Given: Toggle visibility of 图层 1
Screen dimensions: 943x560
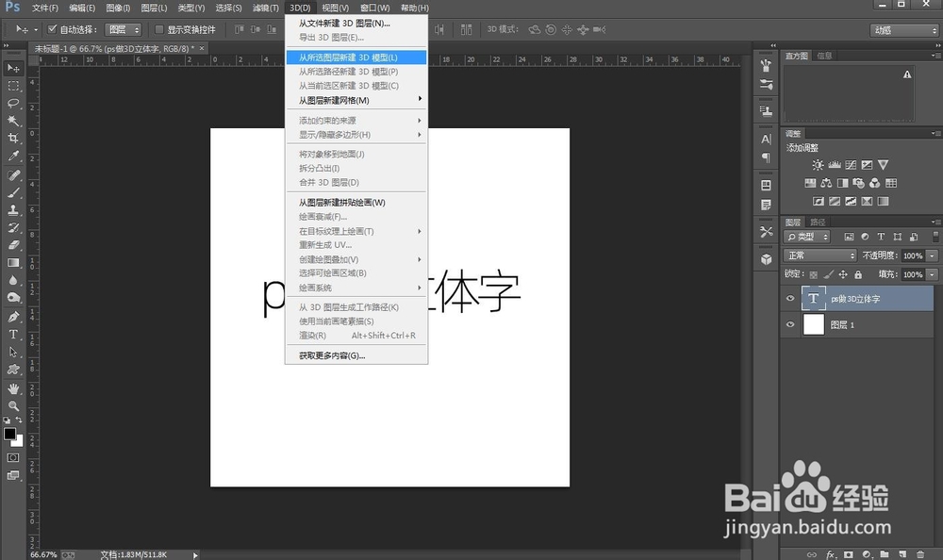Looking at the screenshot, I should (x=790, y=324).
